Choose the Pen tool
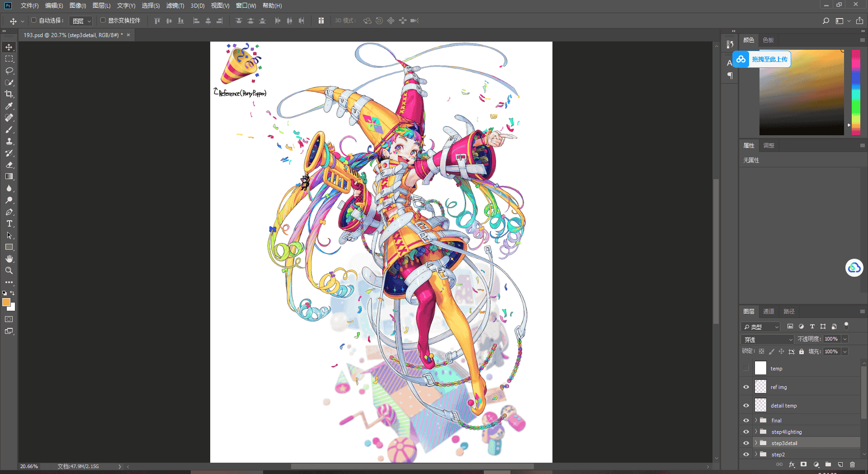 coord(9,212)
